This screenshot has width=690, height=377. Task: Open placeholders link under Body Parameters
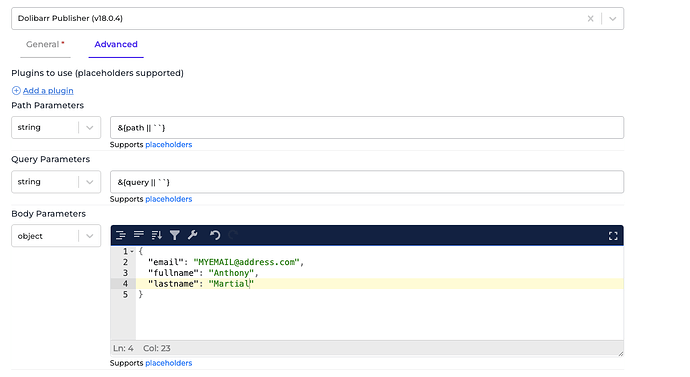(x=169, y=363)
